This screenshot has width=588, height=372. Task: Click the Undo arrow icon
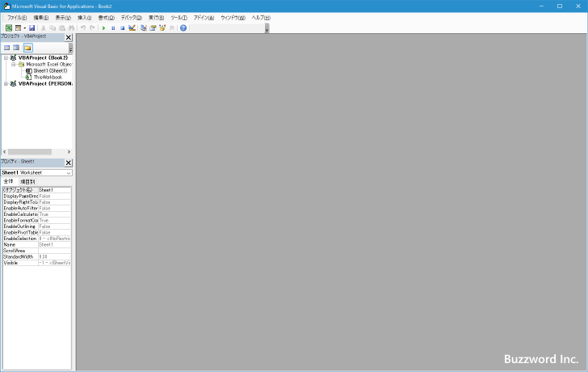(83, 27)
